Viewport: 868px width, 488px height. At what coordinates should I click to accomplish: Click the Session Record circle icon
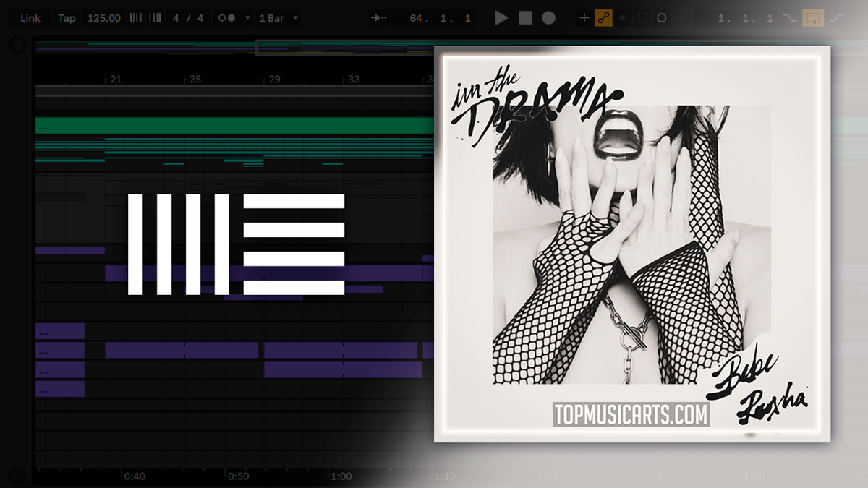662,17
